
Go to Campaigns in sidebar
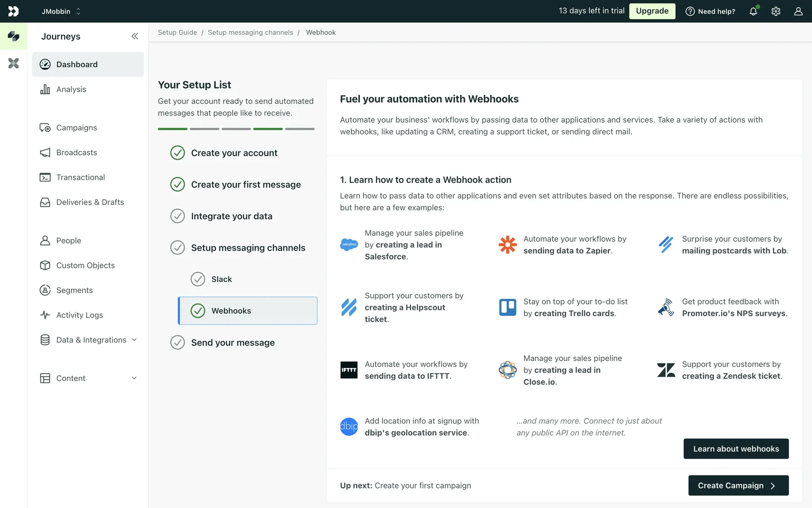point(77,128)
